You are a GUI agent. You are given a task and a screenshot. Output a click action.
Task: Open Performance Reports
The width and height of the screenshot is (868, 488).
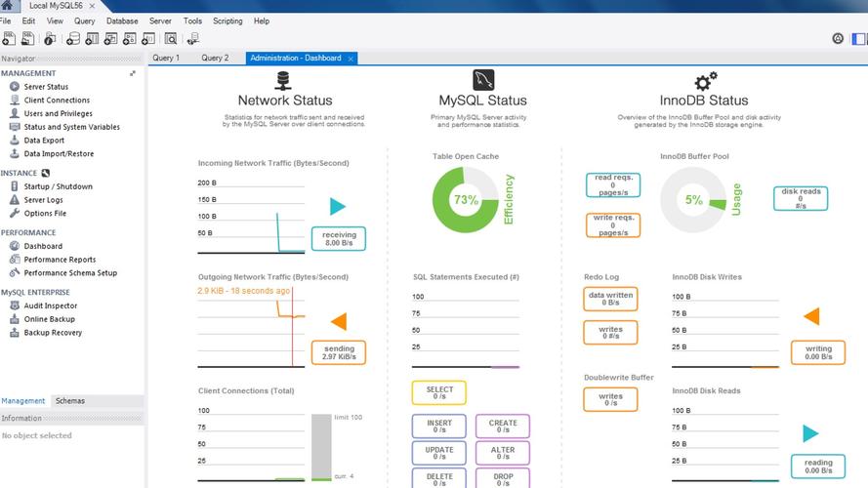pos(60,260)
